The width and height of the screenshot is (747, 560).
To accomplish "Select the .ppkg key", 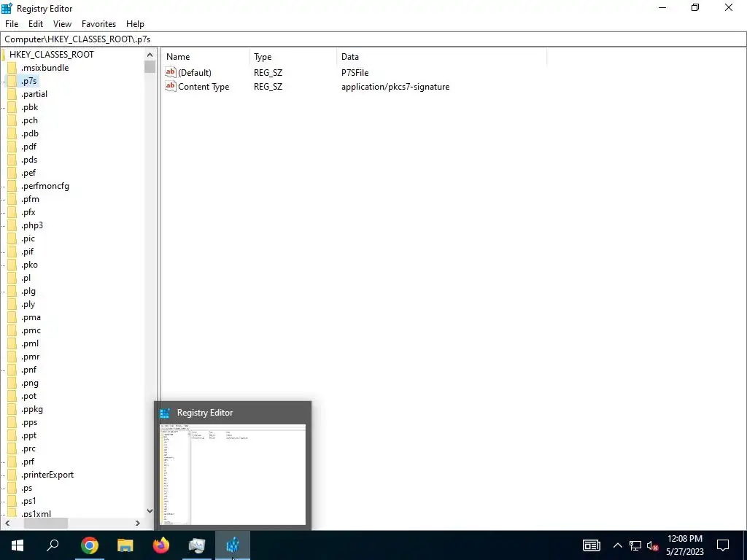I will (32, 409).
